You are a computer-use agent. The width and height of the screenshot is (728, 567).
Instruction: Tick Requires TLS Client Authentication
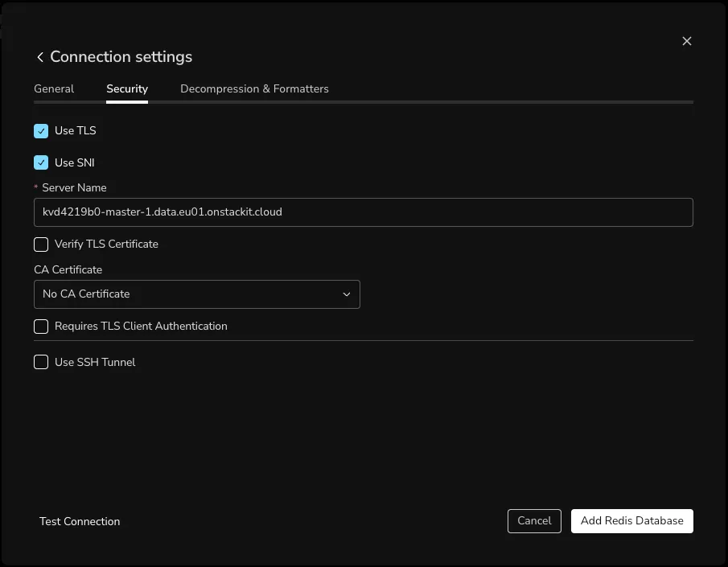[x=41, y=327]
